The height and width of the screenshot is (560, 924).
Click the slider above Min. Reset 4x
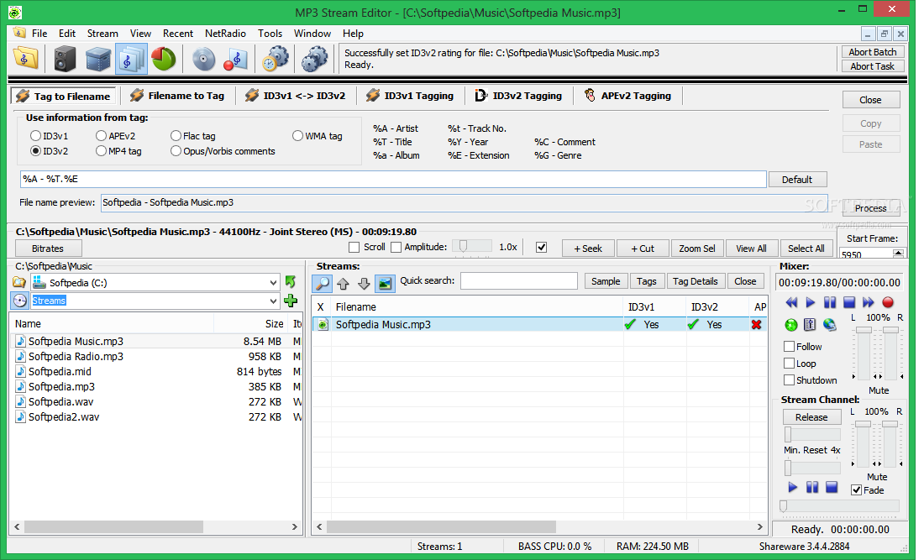point(812,435)
